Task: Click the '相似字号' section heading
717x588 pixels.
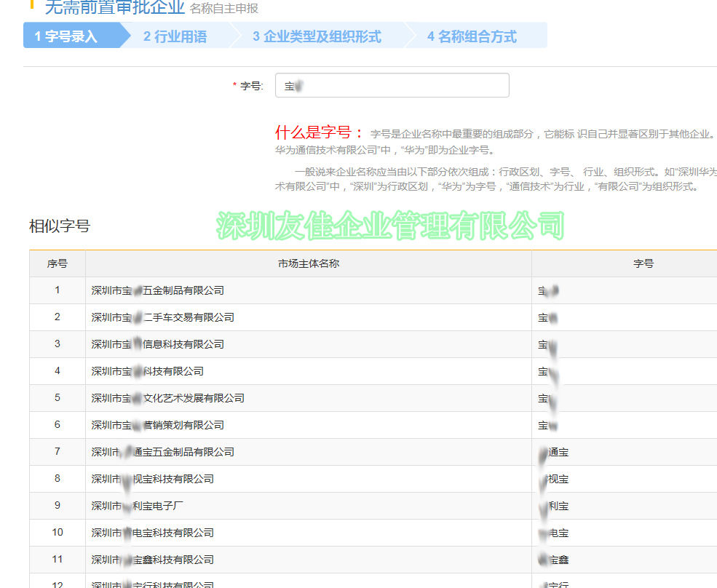Action: pos(60,226)
